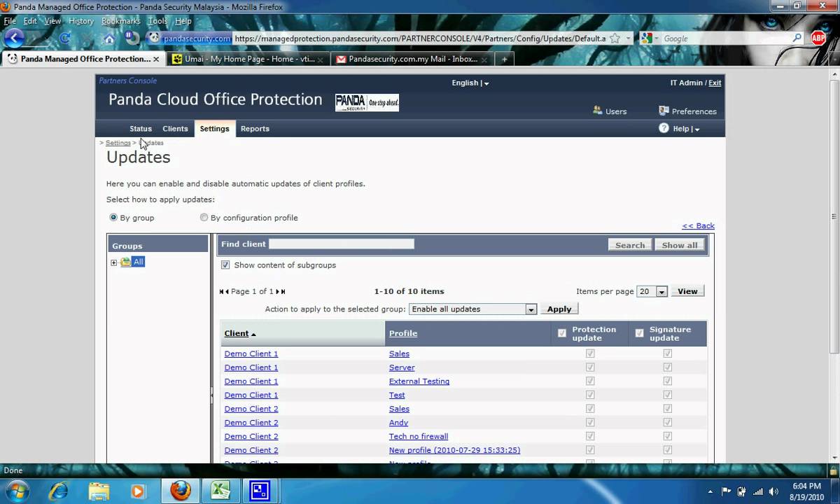This screenshot has width=840, height=504.
Task: Click the All groups folder icon
Action: [x=125, y=262]
